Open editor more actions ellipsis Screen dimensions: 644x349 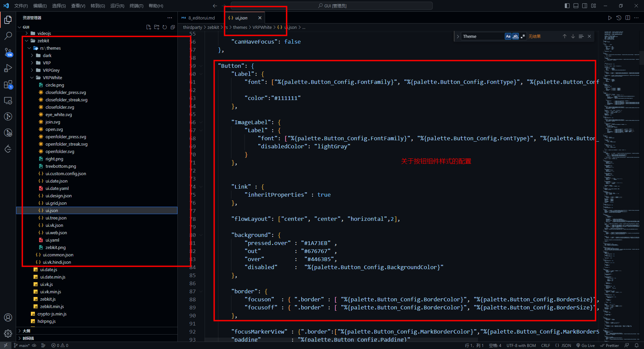[636, 18]
